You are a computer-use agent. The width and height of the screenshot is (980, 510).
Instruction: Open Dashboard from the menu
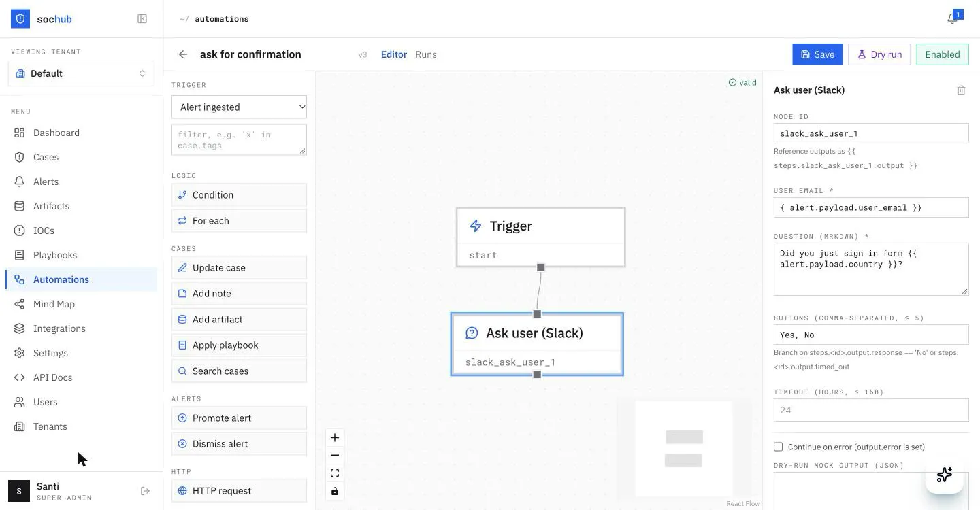tap(81, 133)
